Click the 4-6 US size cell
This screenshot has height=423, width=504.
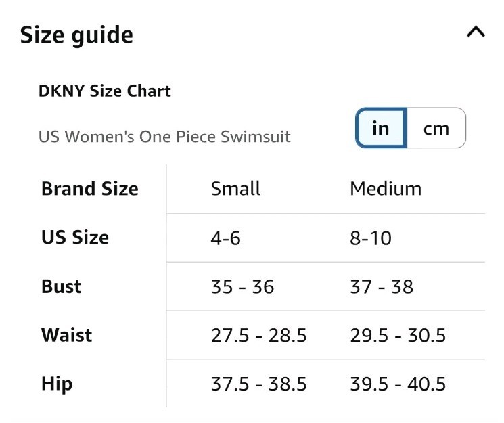pyautogui.click(x=226, y=238)
